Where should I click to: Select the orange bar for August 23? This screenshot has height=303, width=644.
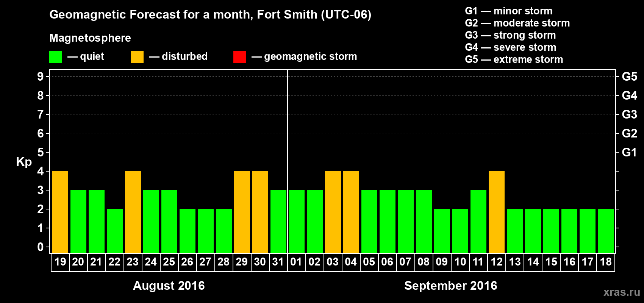(133, 212)
